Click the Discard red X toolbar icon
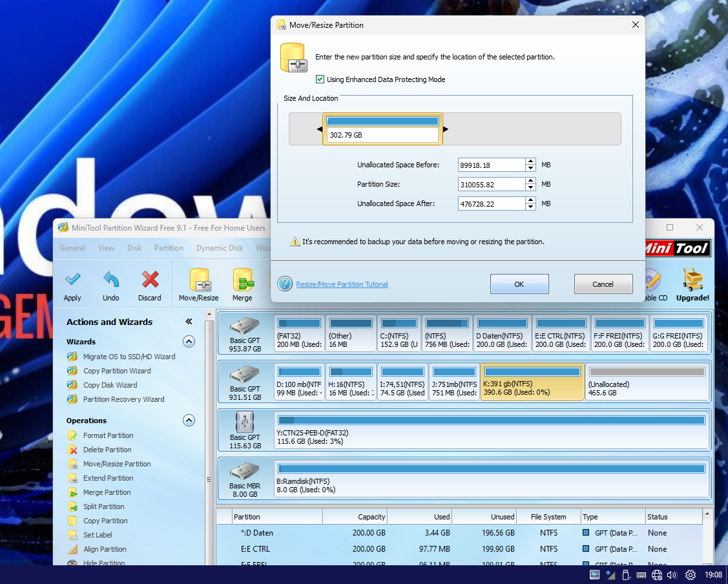The width and height of the screenshot is (728, 584). pyautogui.click(x=150, y=279)
